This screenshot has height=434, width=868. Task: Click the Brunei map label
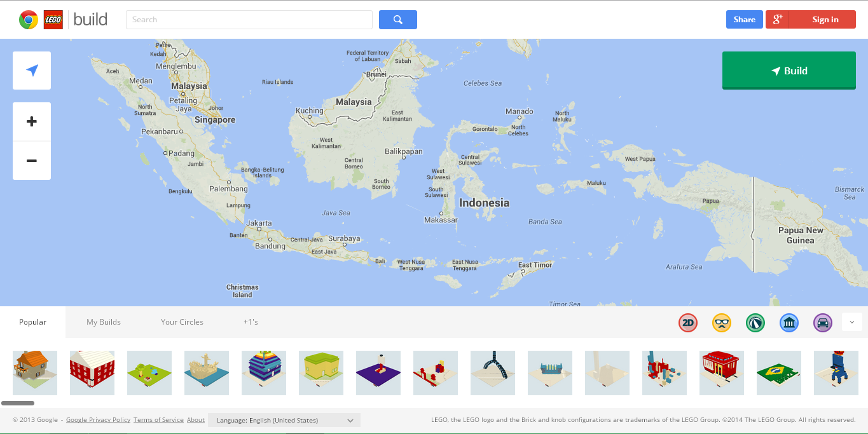(x=376, y=74)
